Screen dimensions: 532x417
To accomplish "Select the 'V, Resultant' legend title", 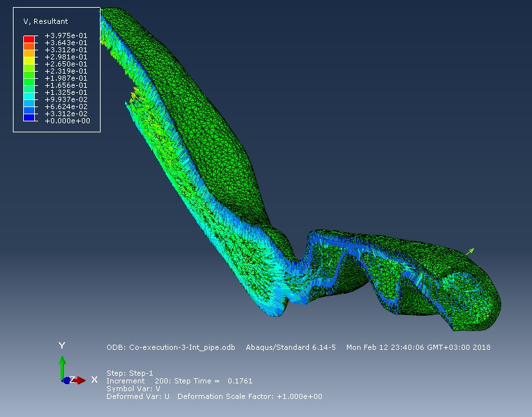I will tap(46, 21).
